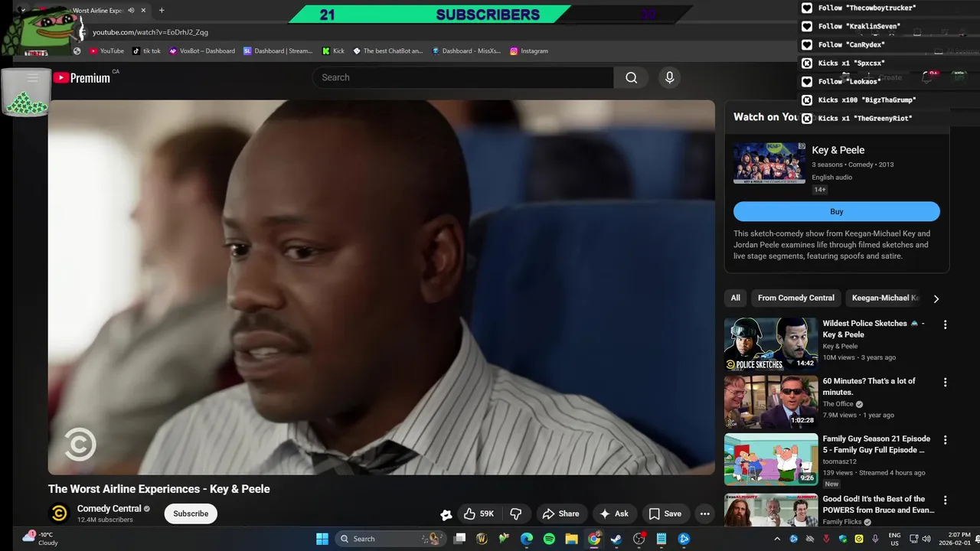980x551 pixels.
Task: Click the Share button
Action: [x=560, y=514]
